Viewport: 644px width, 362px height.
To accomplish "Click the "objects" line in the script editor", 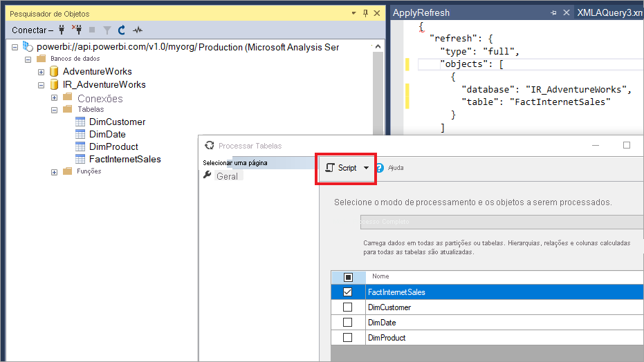I will (531, 64).
